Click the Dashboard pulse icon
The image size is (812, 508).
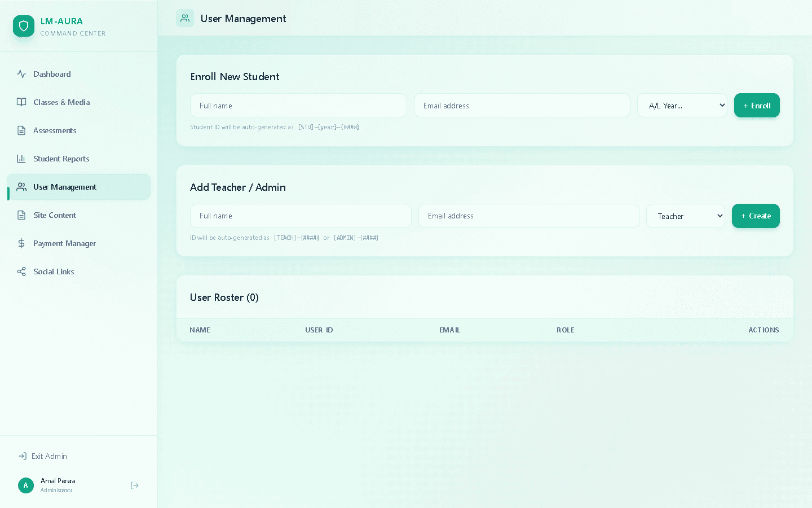(x=21, y=74)
